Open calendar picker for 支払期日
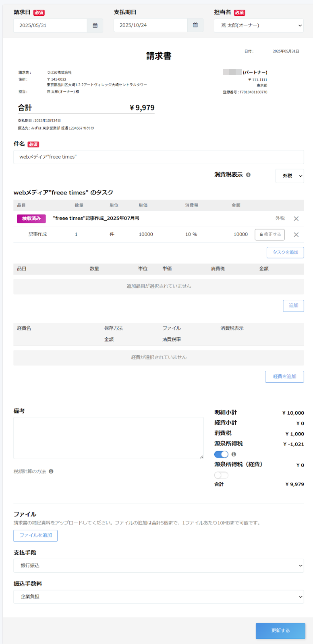This screenshot has height=644, width=313. click(x=195, y=25)
